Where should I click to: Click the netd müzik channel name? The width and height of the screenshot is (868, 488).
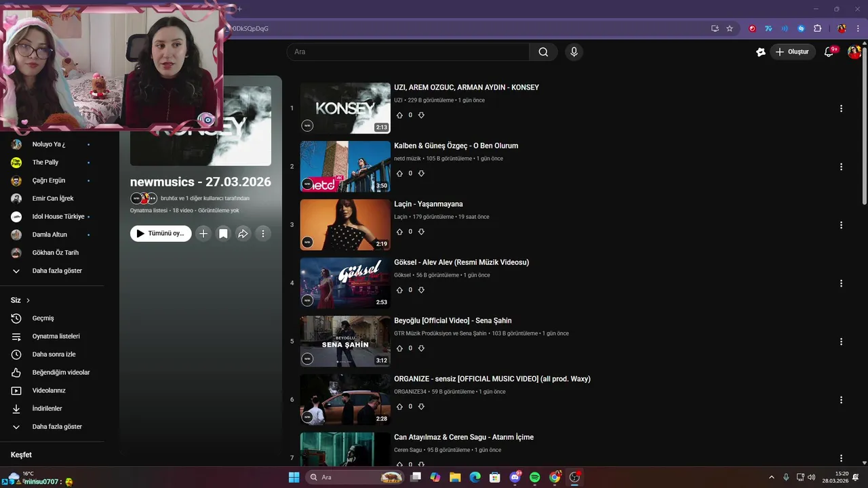(408, 159)
